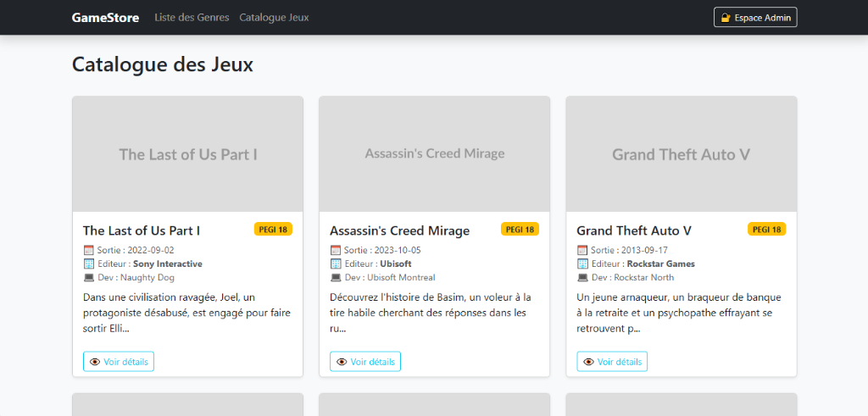
Task: Select Grand Theft Auto V card title
Action: pos(634,230)
